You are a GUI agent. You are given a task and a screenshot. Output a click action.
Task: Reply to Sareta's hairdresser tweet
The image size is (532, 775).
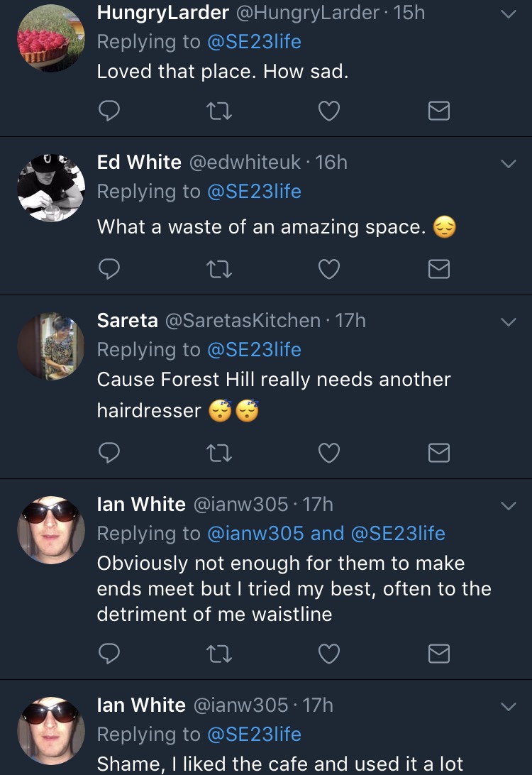pyautogui.click(x=109, y=453)
